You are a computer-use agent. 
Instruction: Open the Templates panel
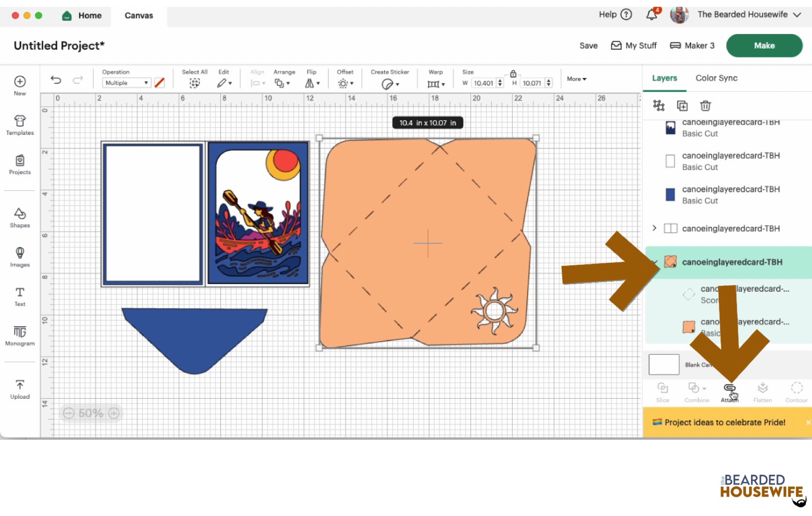(x=20, y=125)
